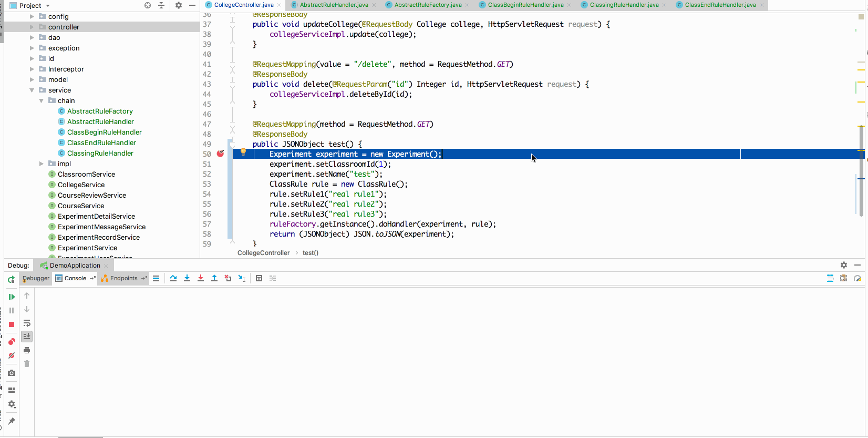Open AbstractRuleFactory in project tree
Viewport: 868px width, 438px height.
(100, 111)
